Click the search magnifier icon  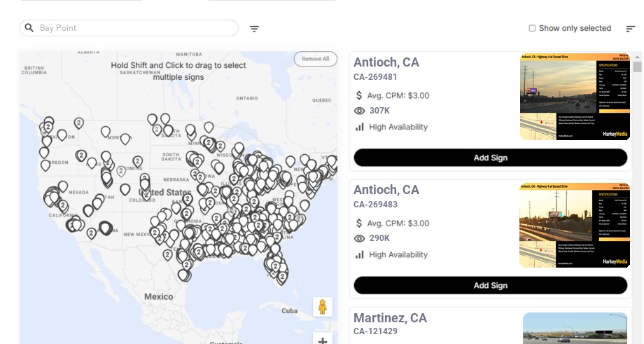tap(29, 28)
